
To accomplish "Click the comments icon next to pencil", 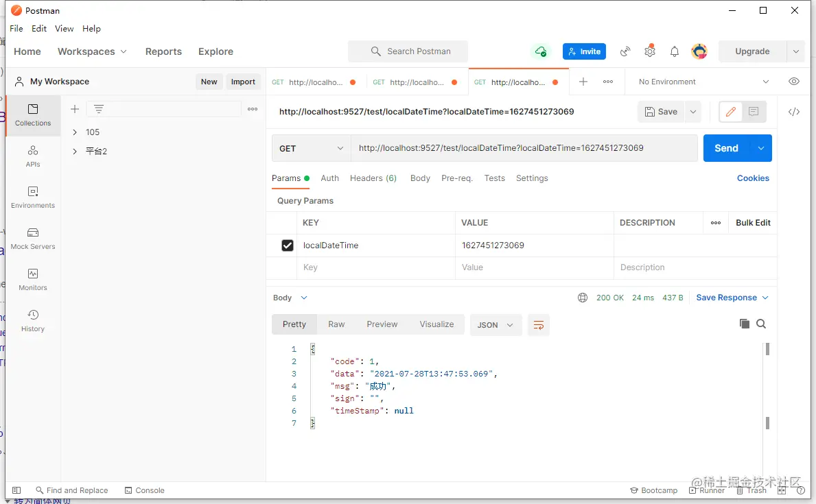I will [754, 111].
